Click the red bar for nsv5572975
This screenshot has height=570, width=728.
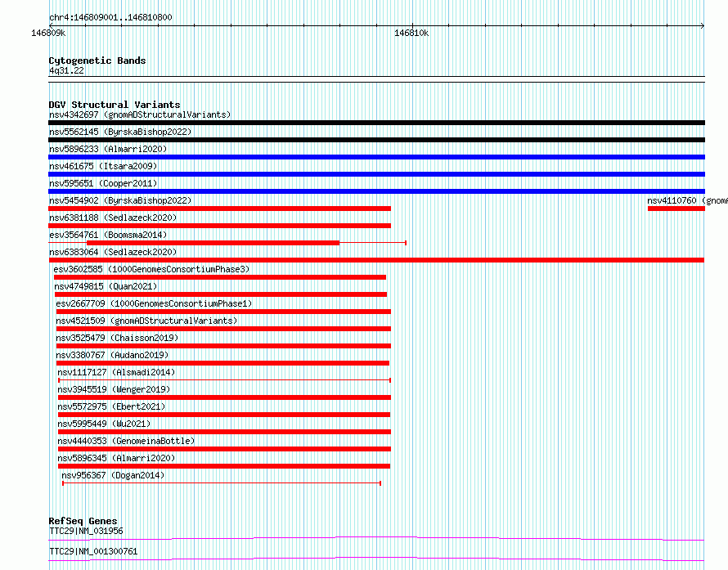click(224, 415)
